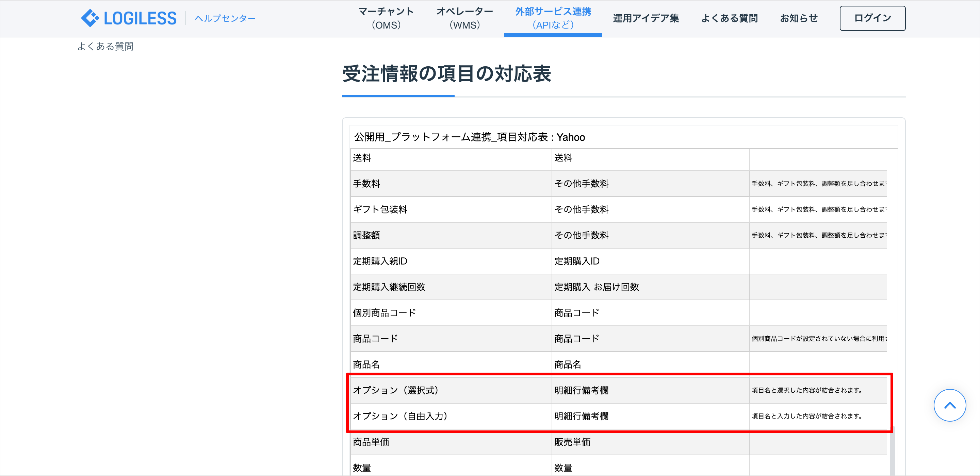
Task: Click the LOGILESS logo icon
Action: tap(90, 18)
